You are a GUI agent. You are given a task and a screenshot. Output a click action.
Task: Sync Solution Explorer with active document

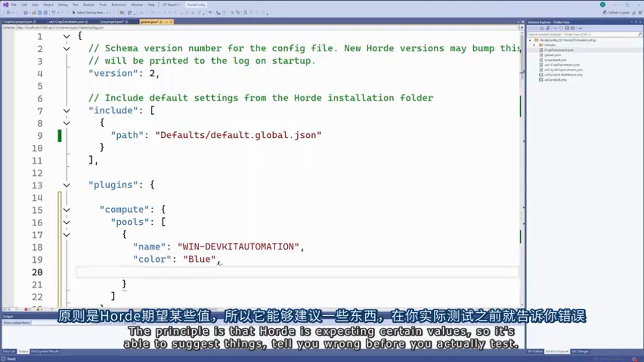pyautogui.click(x=555, y=28)
